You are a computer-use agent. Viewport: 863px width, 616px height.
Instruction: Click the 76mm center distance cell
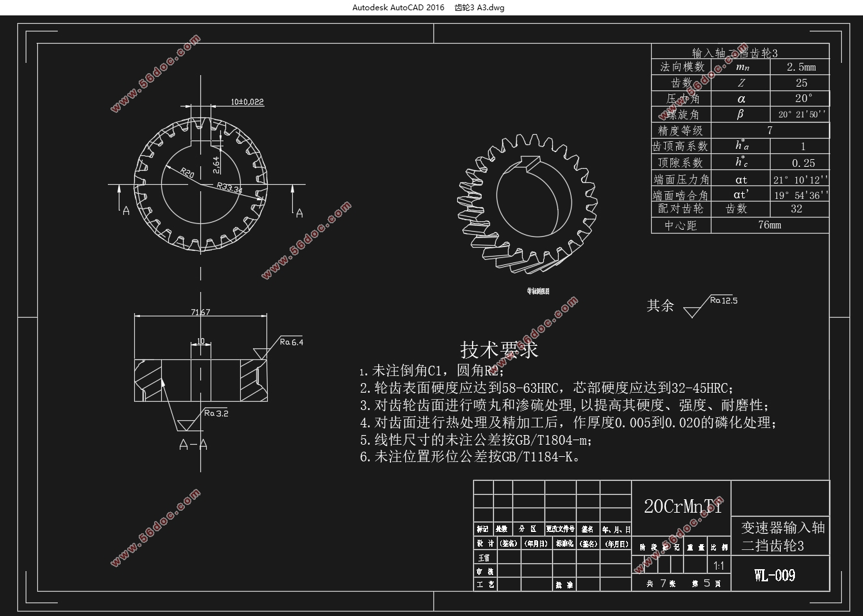(x=769, y=225)
